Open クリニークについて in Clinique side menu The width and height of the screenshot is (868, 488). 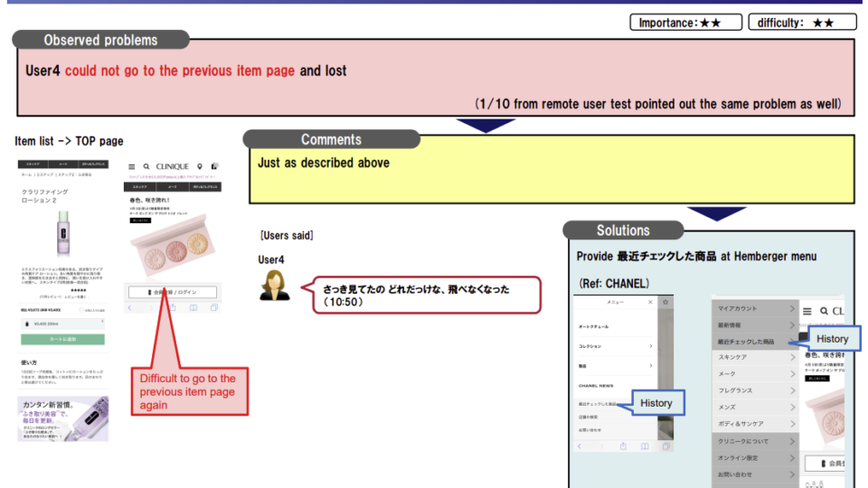coord(756,441)
